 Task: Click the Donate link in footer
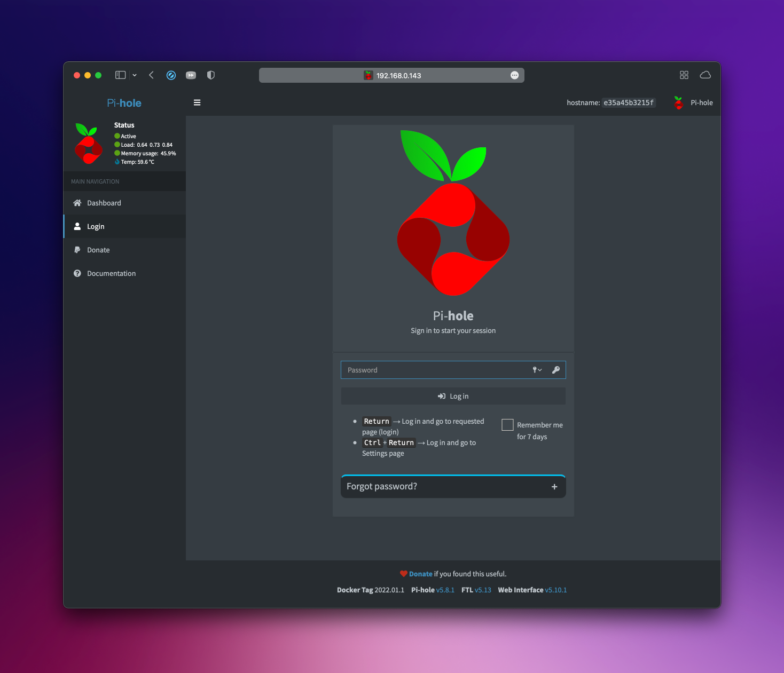[x=420, y=574]
